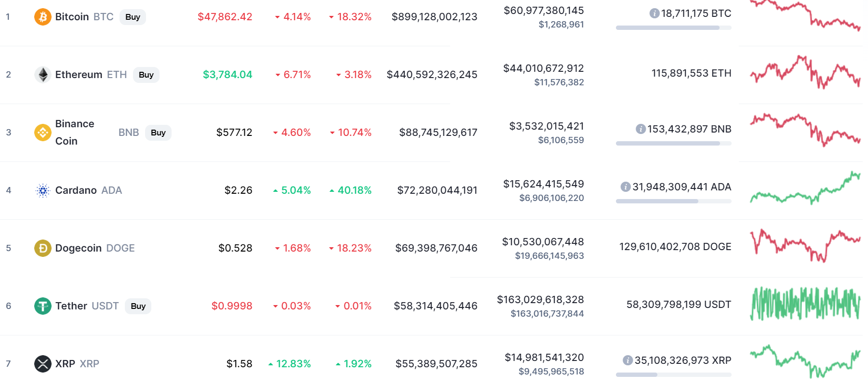Click the XRP logo icon
Screen dimensions: 868x387
tap(43, 364)
